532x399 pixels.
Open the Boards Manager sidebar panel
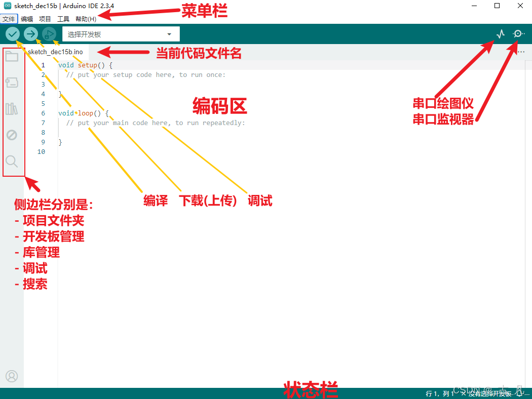coord(12,83)
